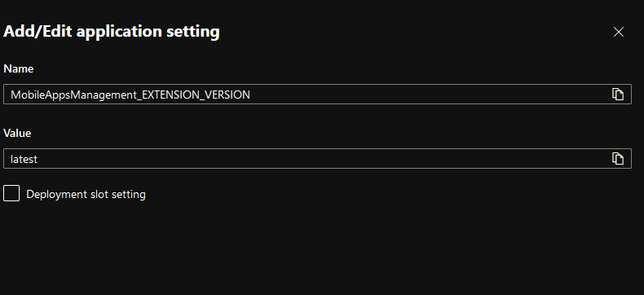644x295 pixels.
Task: Close the Add/Edit application setting panel
Action: (x=619, y=32)
